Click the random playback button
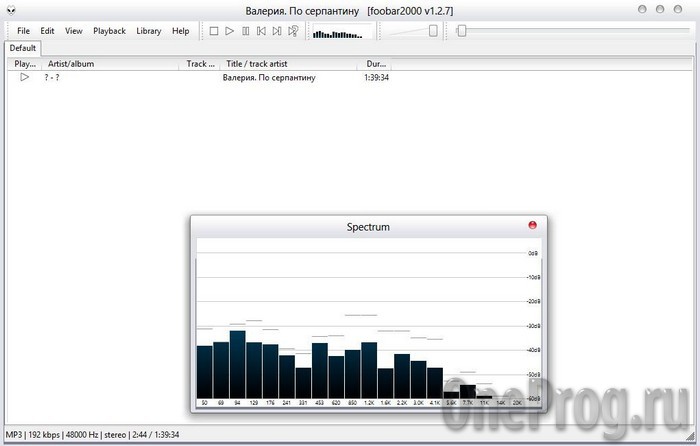The image size is (700, 446). (293, 31)
